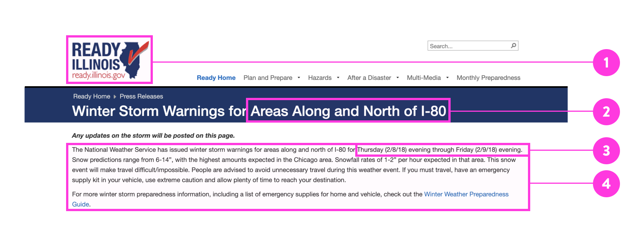The width and height of the screenshot is (644, 237).
Task: Open the Winter Weather Preparedness Guide link
Action: (466, 194)
